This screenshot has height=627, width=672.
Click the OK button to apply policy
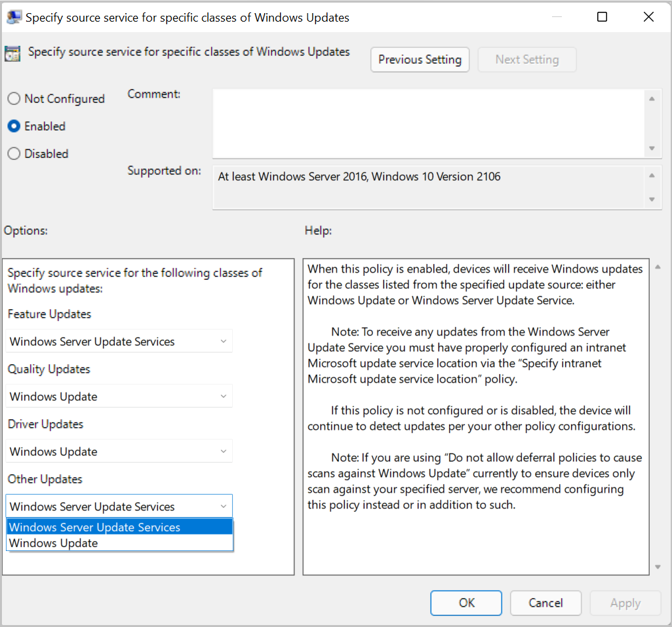click(x=465, y=603)
